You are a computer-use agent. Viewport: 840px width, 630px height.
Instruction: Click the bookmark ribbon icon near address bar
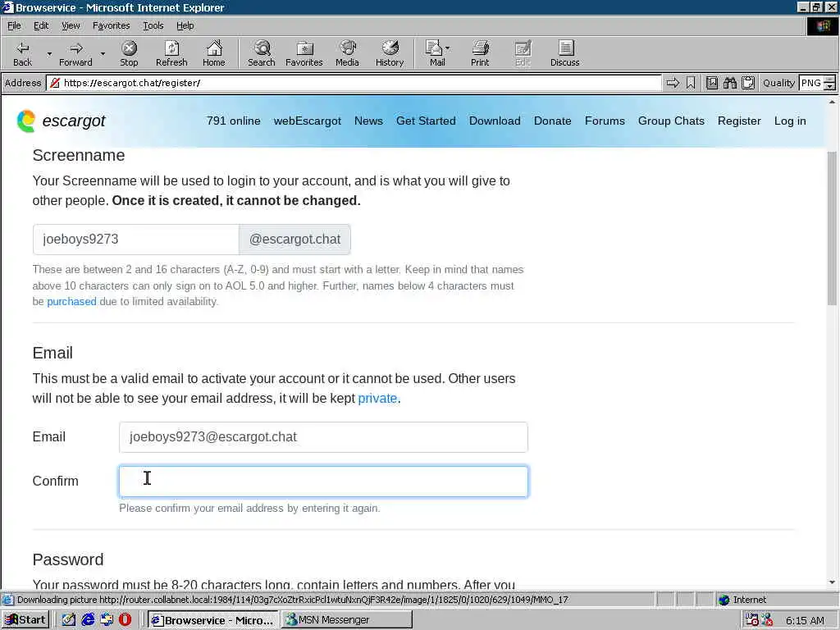pos(691,83)
